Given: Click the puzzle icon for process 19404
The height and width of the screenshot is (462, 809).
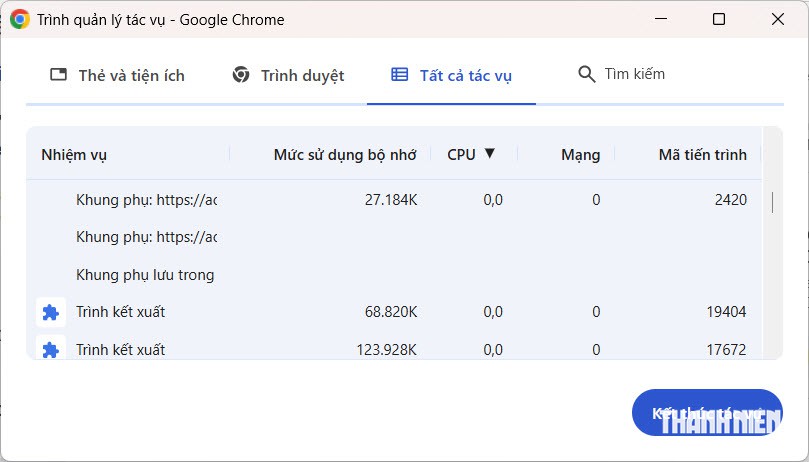Looking at the screenshot, I should [x=51, y=312].
